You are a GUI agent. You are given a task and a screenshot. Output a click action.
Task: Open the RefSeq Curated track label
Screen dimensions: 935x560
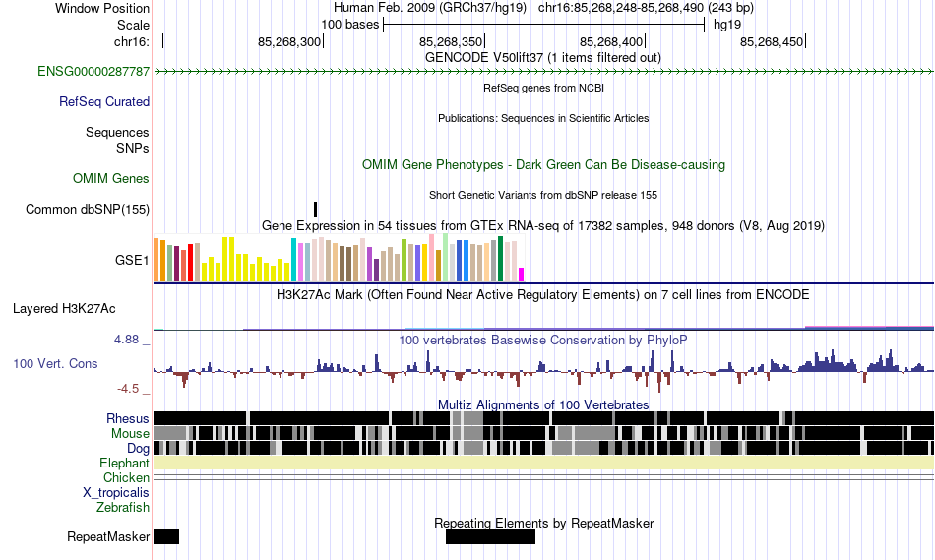click(x=104, y=102)
